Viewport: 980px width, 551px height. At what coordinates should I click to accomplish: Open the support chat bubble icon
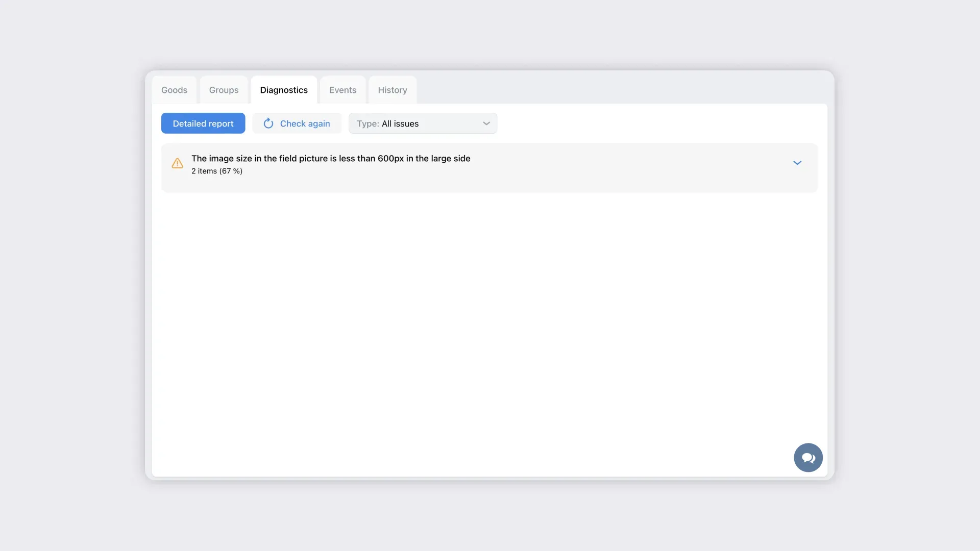pos(808,458)
